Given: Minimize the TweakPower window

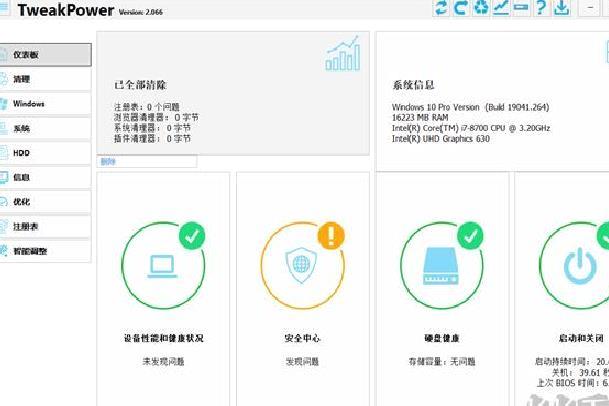Looking at the screenshot, I should click(x=590, y=7).
